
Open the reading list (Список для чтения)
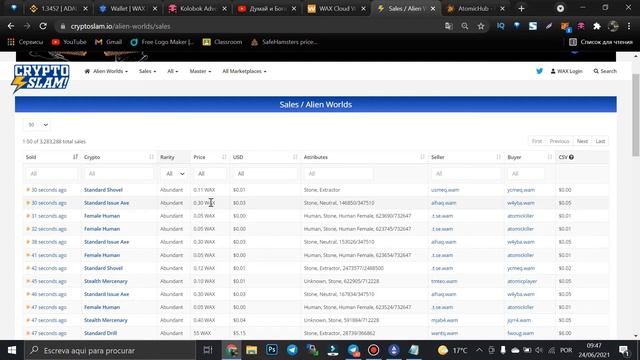(601, 42)
